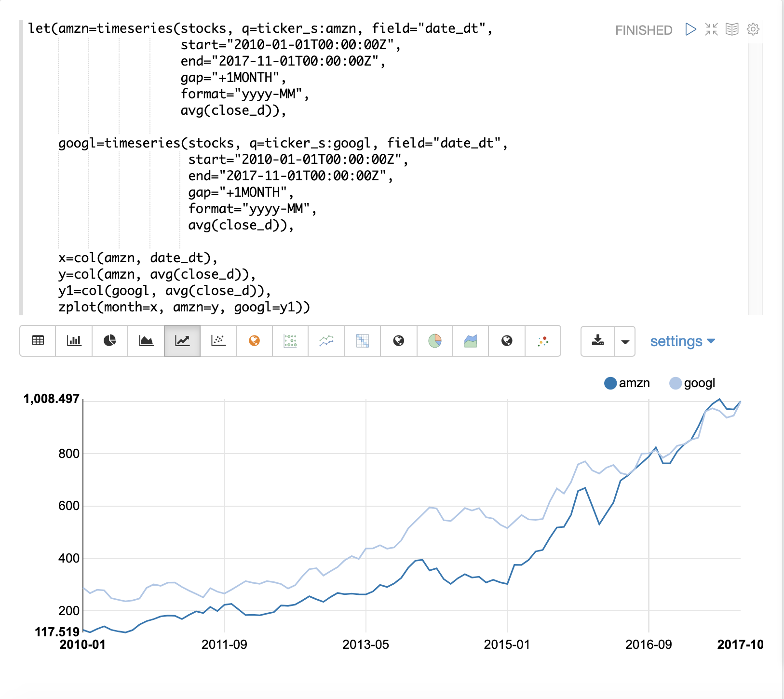784x699 pixels.
Task: Choose the multicolored pie chart icon
Action: (435, 341)
